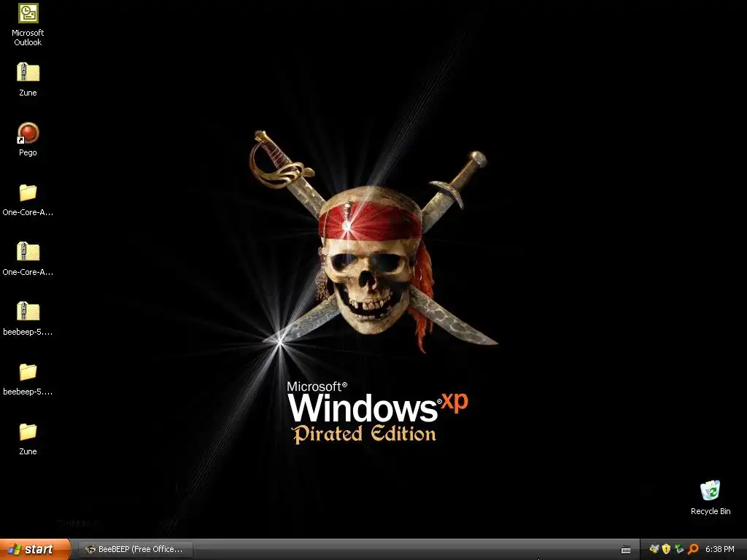Viewport: 747px width, 560px height.
Task: Select the plain Zune folder near the bottom
Action: click(28, 432)
